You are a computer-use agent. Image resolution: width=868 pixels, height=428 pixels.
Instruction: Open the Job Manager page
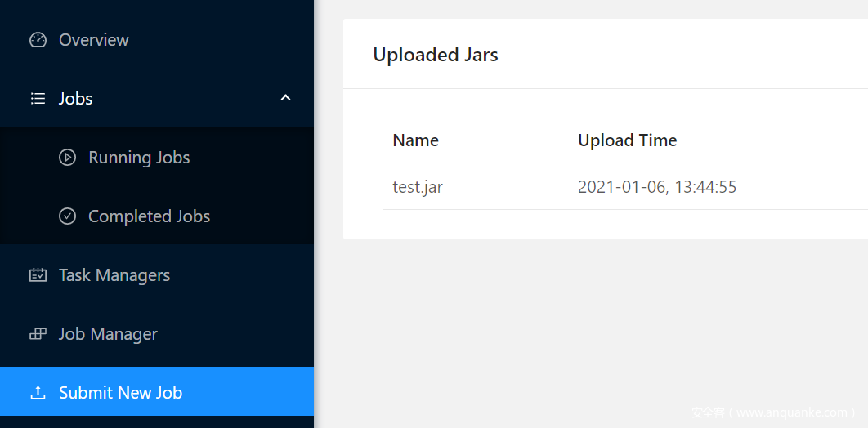point(157,334)
